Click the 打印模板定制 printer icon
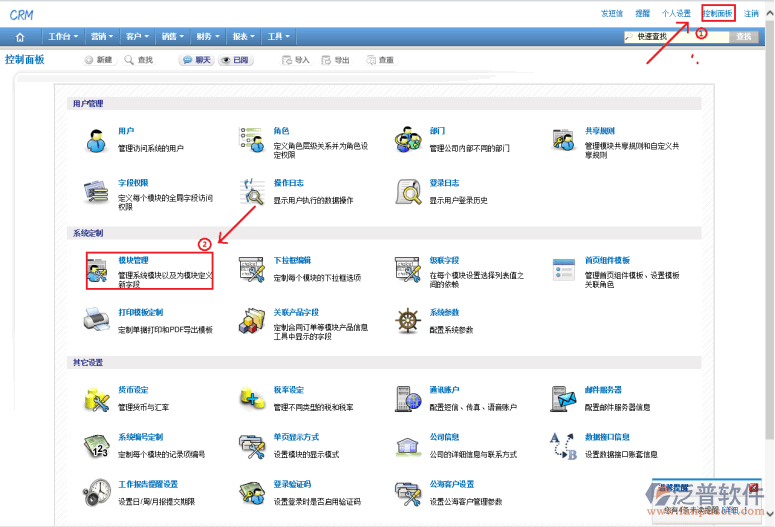Screen dimensions: 775x527 (97, 321)
